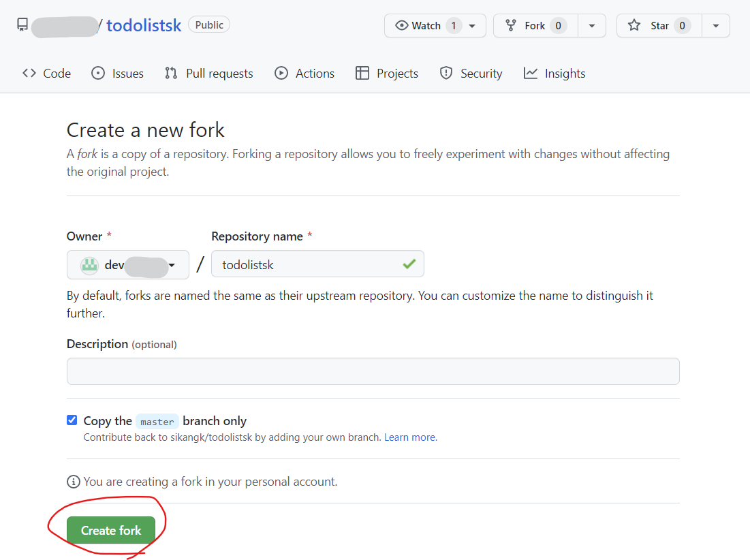
Task: Click the Issues circle-dot icon
Action: (98, 73)
